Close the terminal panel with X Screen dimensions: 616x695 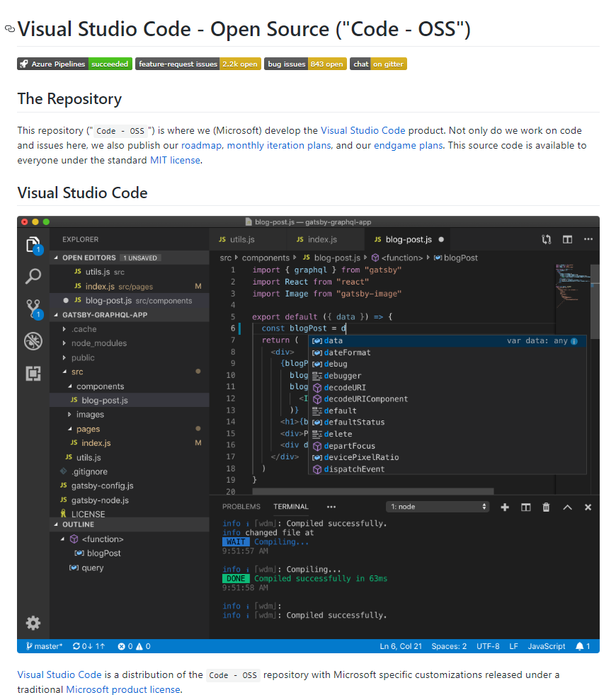click(x=588, y=507)
